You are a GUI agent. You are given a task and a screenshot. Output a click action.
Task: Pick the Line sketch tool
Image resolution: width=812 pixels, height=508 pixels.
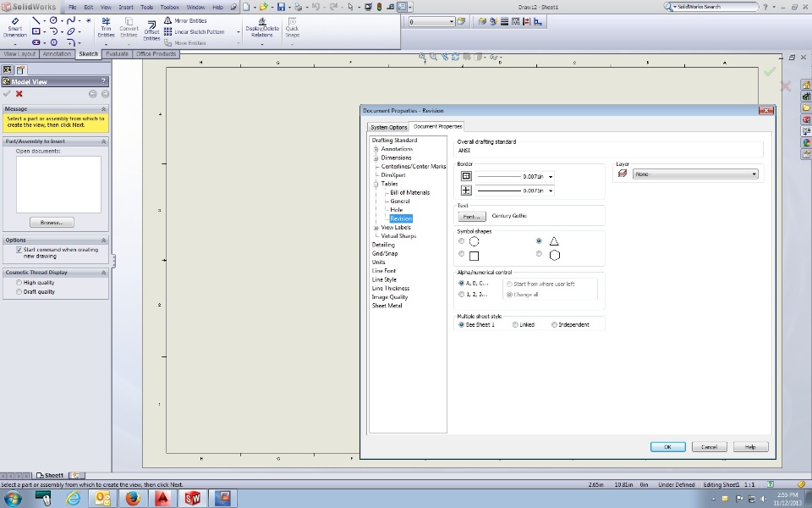(x=36, y=20)
